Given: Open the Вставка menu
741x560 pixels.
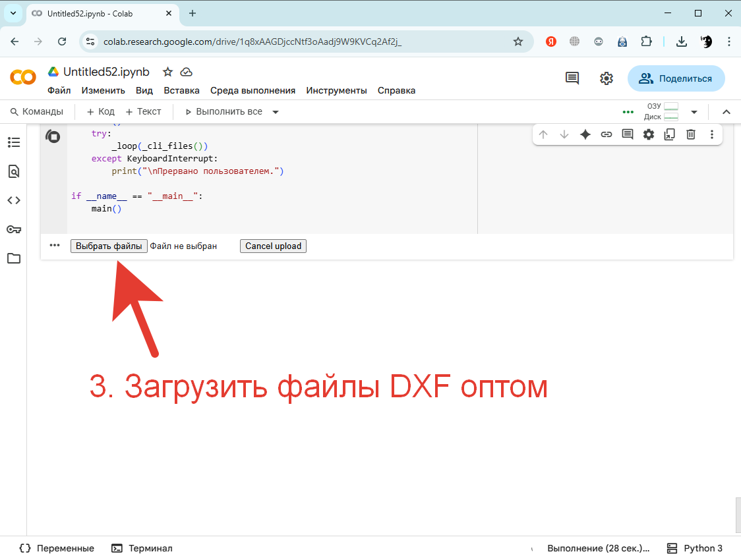Looking at the screenshot, I should click(181, 90).
